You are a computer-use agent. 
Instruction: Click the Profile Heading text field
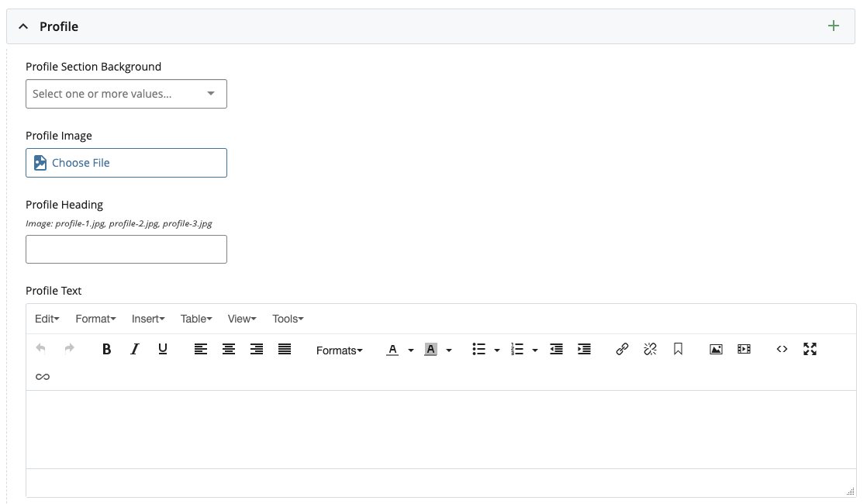[x=126, y=250]
